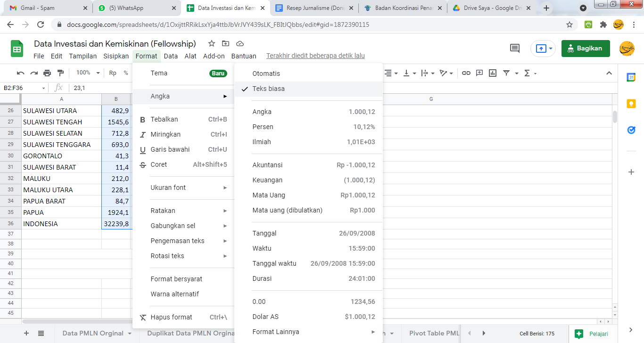Open the 100% zoom dropdown
Screen dimensions: 644x343
pos(88,73)
